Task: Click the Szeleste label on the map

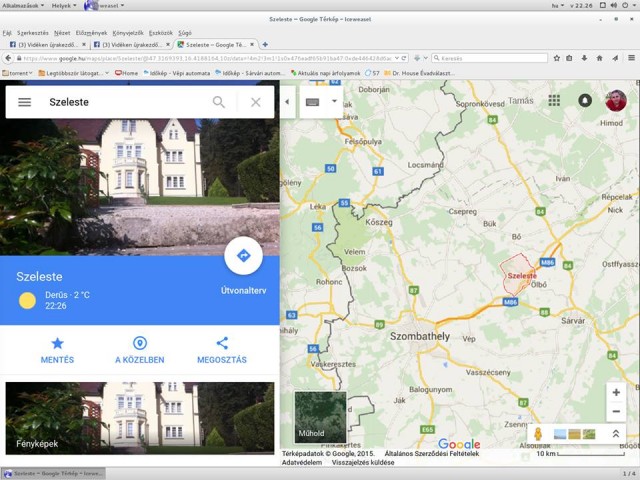Action: [522, 276]
